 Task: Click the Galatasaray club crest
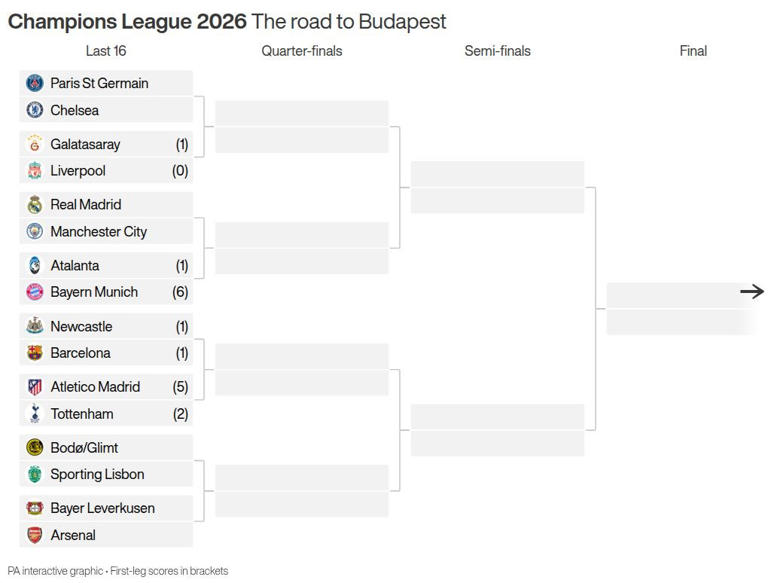[35, 144]
